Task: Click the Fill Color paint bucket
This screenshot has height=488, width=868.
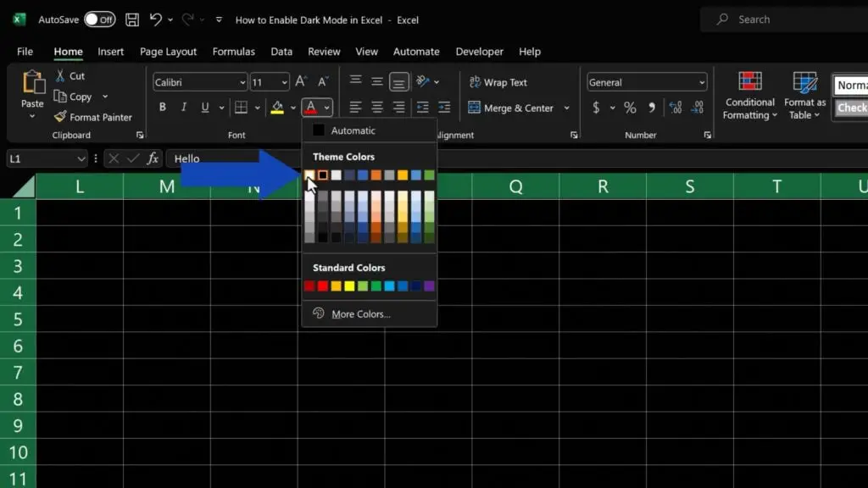Action: click(x=277, y=108)
